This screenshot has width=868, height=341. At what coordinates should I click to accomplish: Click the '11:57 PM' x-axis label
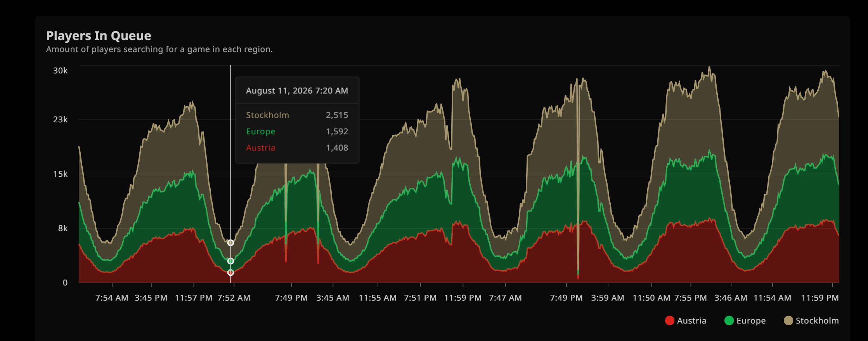tap(194, 298)
